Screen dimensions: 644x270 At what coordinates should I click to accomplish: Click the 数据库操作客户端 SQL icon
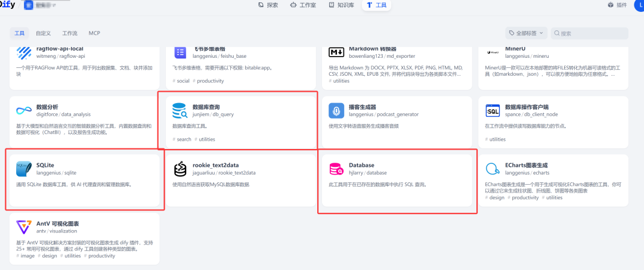pos(493,111)
